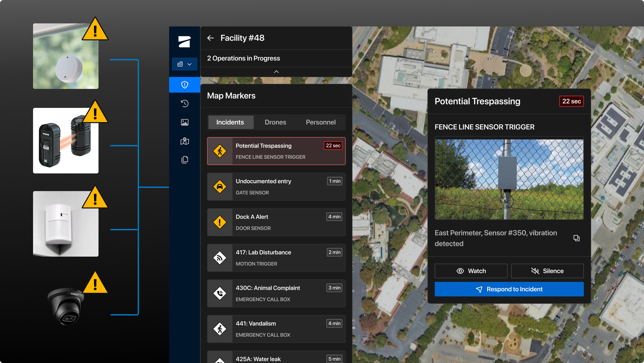Click the 4 min badge on Dock A Alert
The height and width of the screenshot is (363, 644).
334,217
